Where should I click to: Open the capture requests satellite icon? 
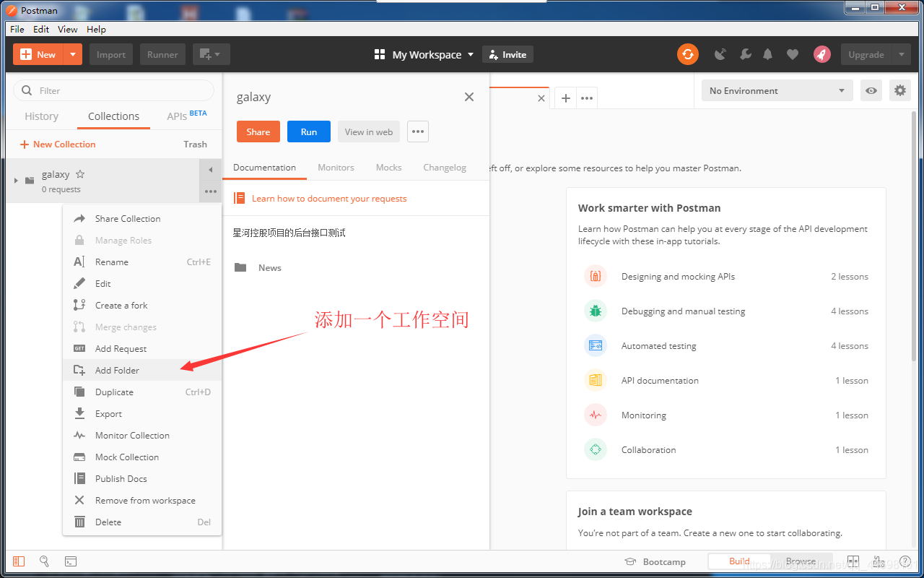[720, 54]
